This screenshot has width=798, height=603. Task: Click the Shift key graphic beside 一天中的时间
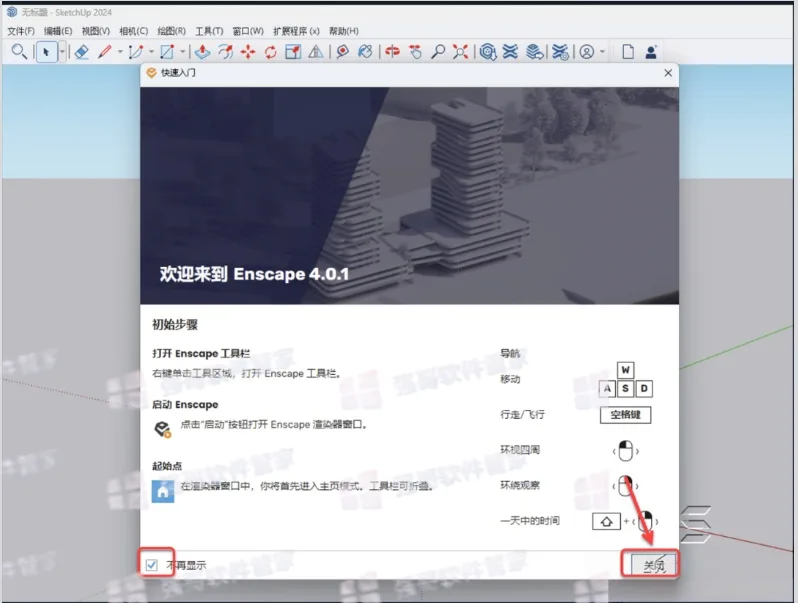[x=606, y=522]
